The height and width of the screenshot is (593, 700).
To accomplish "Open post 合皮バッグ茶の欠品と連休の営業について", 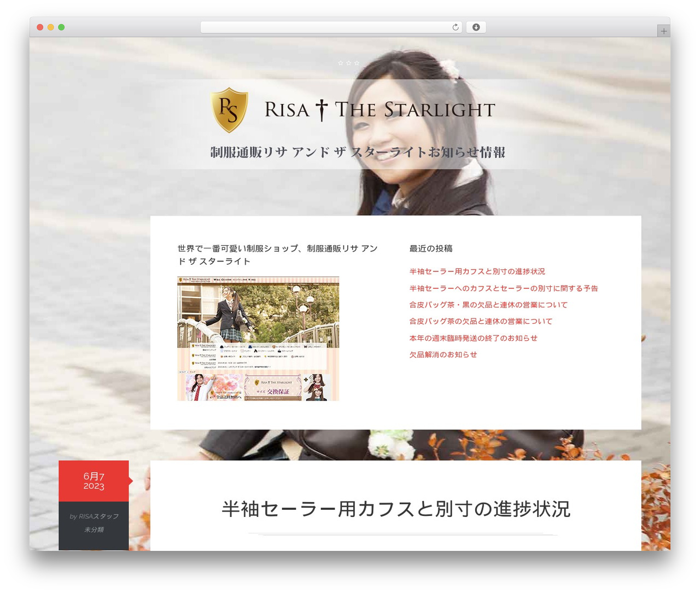I will [481, 321].
